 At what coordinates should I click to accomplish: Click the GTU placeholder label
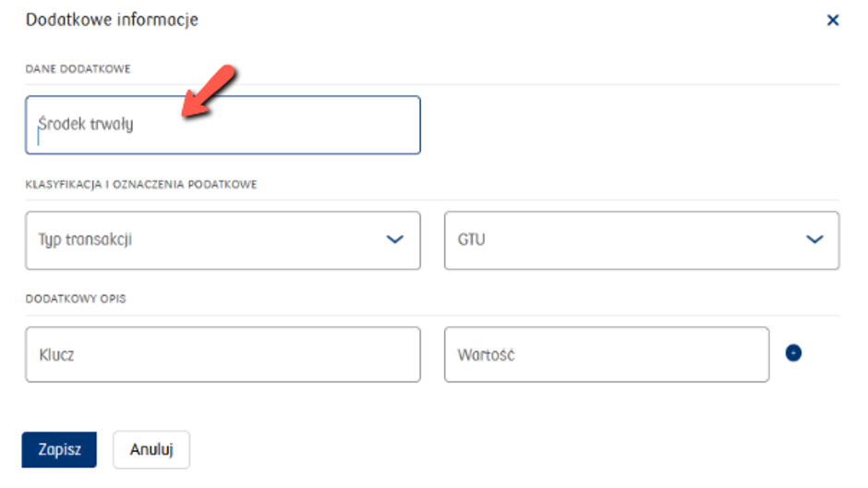[471, 240]
